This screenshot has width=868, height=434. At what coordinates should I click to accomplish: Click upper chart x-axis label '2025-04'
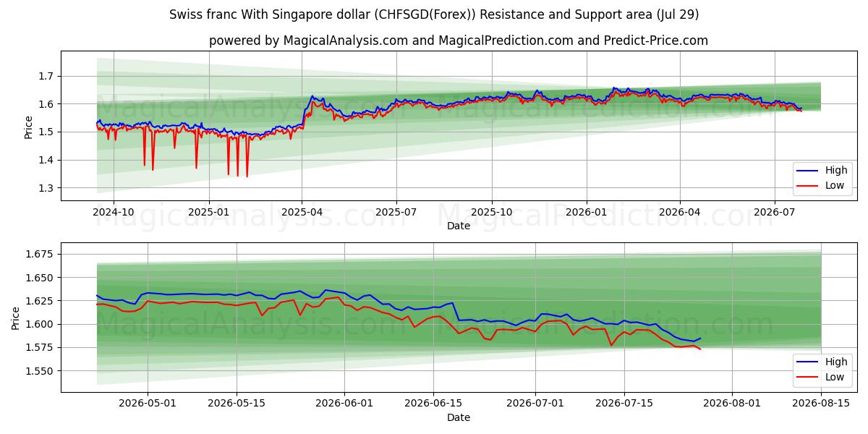pos(302,213)
